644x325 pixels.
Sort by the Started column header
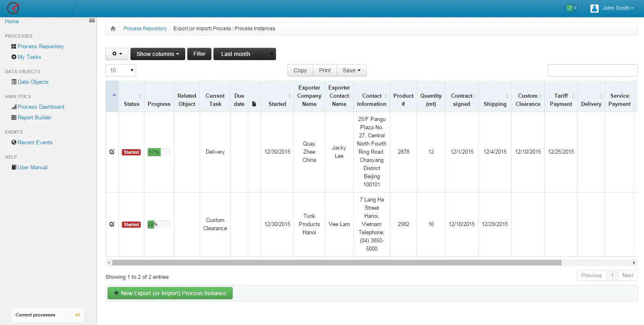pos(277,96)
